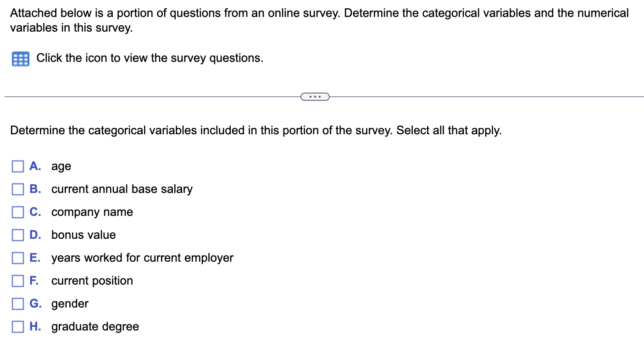The width and height of the screenshot is (644, 352).
Task: Expand the collapsed ellipsis divider control
Action: (x=315, y=96)
